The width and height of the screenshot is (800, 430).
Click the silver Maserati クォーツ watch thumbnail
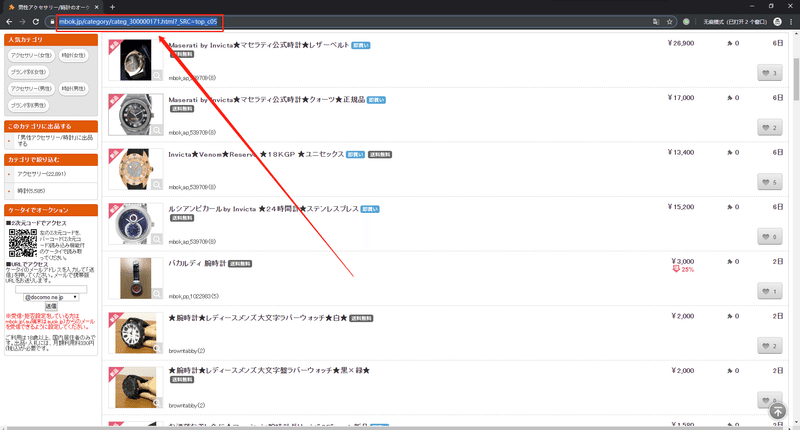tap(135, 114)
